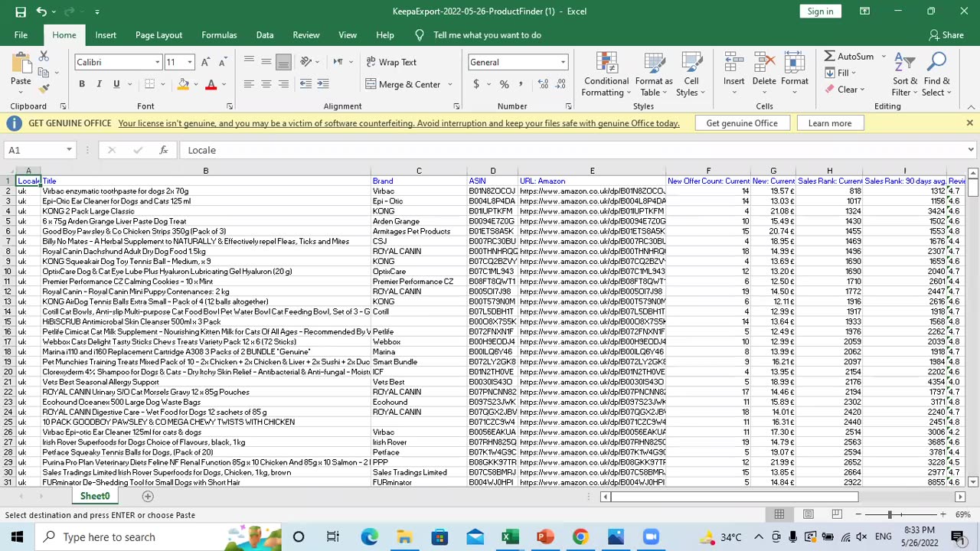Click the yellow Fill Color swatch

tap(183, 84)
